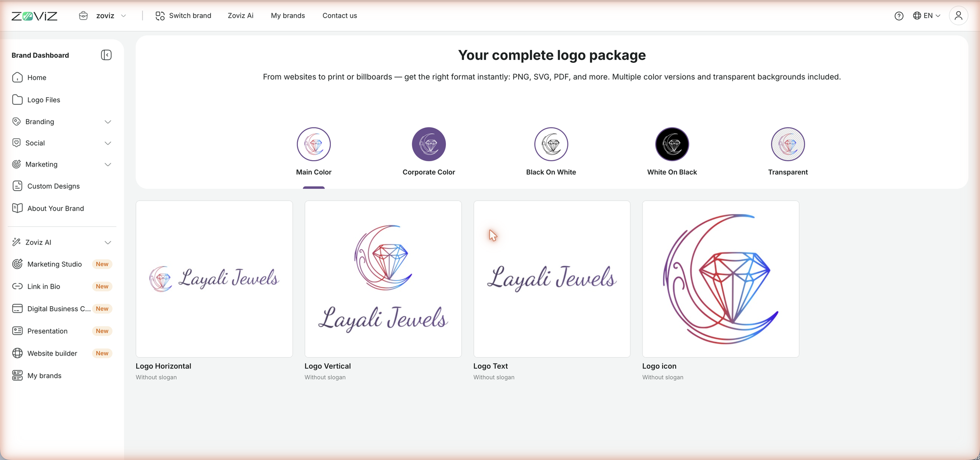Expand the Marketing section chevron
The height and width of the screenshot is (460, 980).
(x=108, y=164)
